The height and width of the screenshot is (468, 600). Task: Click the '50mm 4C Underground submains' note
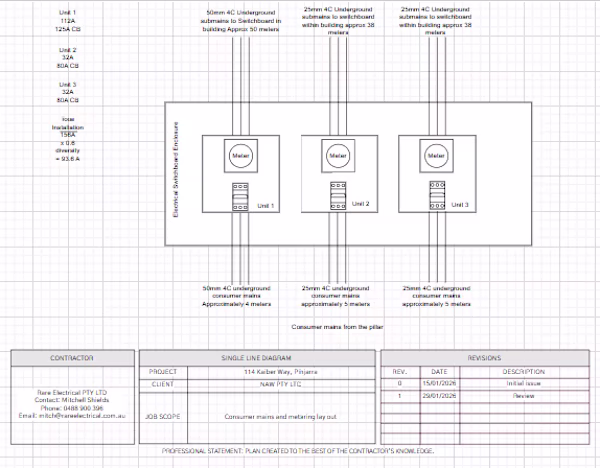tap(241, 21)
